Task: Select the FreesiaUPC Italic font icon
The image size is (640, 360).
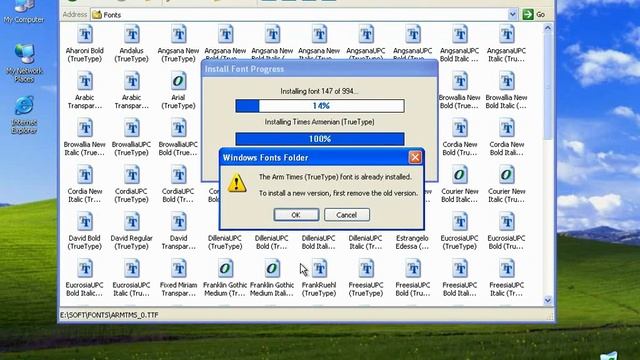Action: [507, 269]
